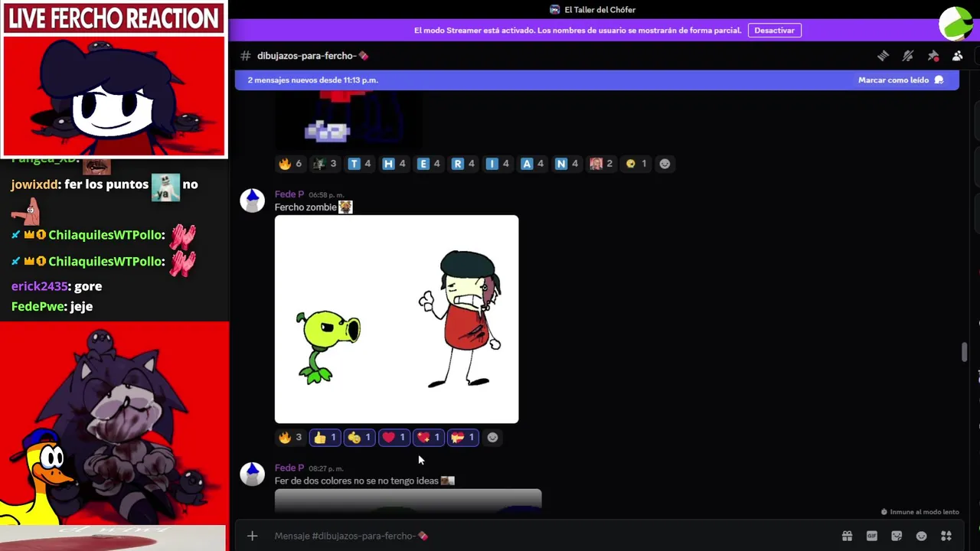980x551 pixels.
Task: Toggle the clapping hands reaction with count 1
Action: 359,438
